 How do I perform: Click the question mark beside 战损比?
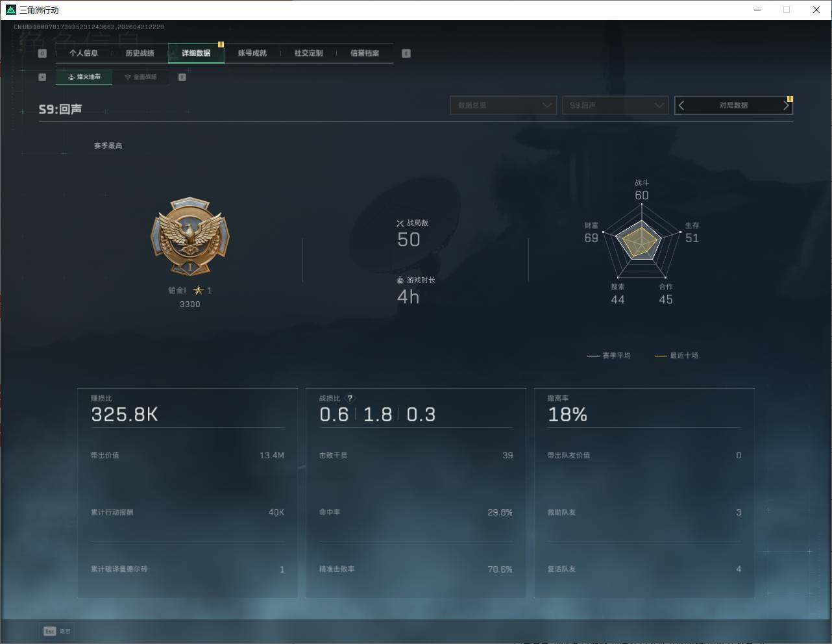pos(350,399)
